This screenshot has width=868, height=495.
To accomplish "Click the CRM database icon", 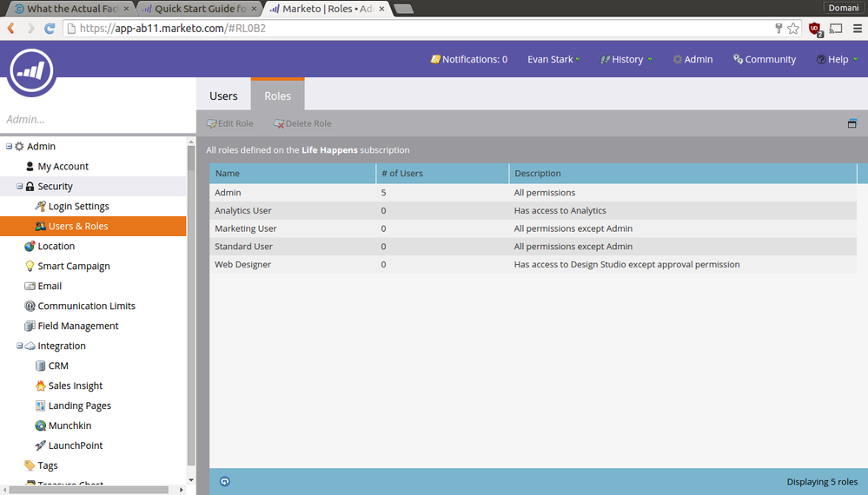I will (x=41, y=365).
